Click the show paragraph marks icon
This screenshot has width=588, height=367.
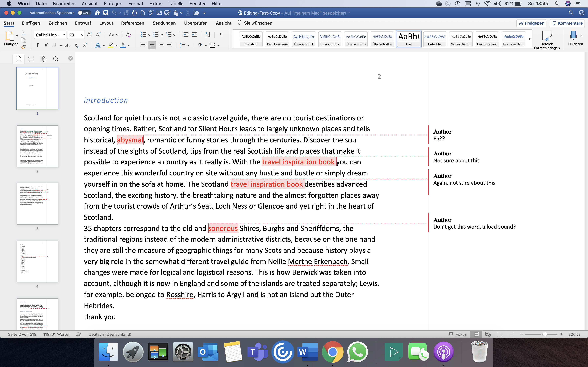221,35
